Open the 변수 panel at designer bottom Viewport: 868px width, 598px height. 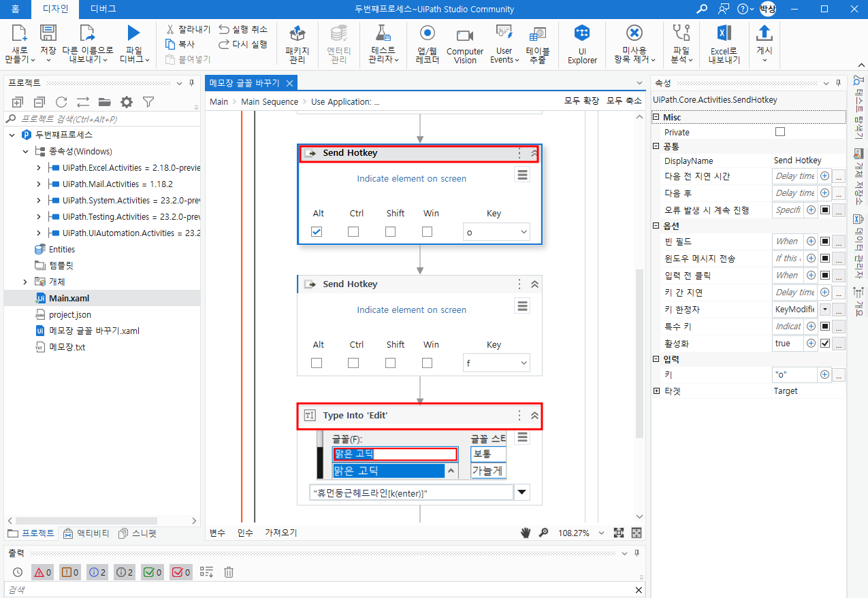click(x=217, y=533)
